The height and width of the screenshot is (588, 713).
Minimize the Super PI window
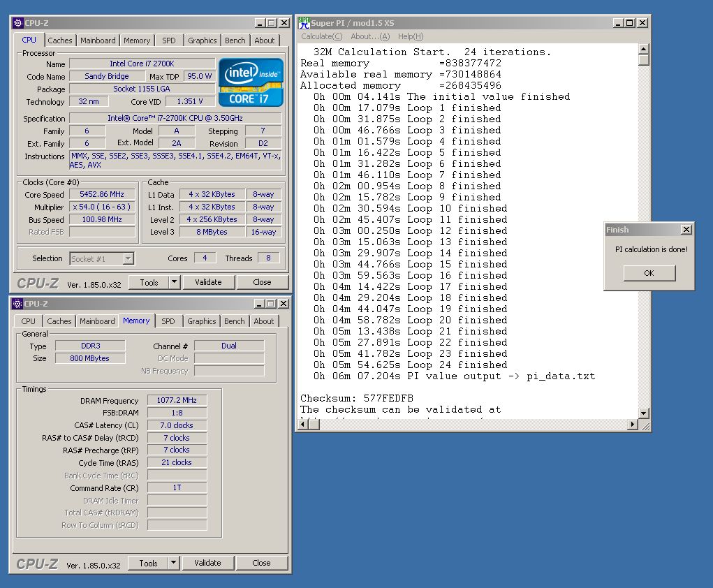[x=618, y=23]
